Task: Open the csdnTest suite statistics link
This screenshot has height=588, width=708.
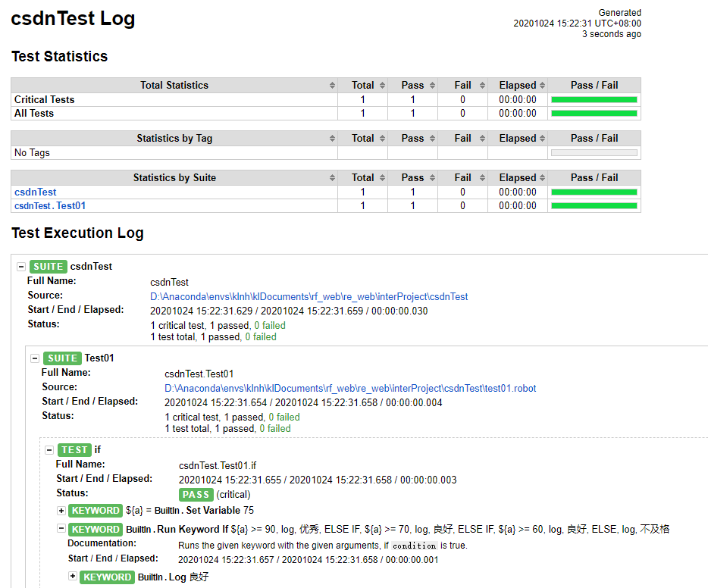Action: pos(35,192)
